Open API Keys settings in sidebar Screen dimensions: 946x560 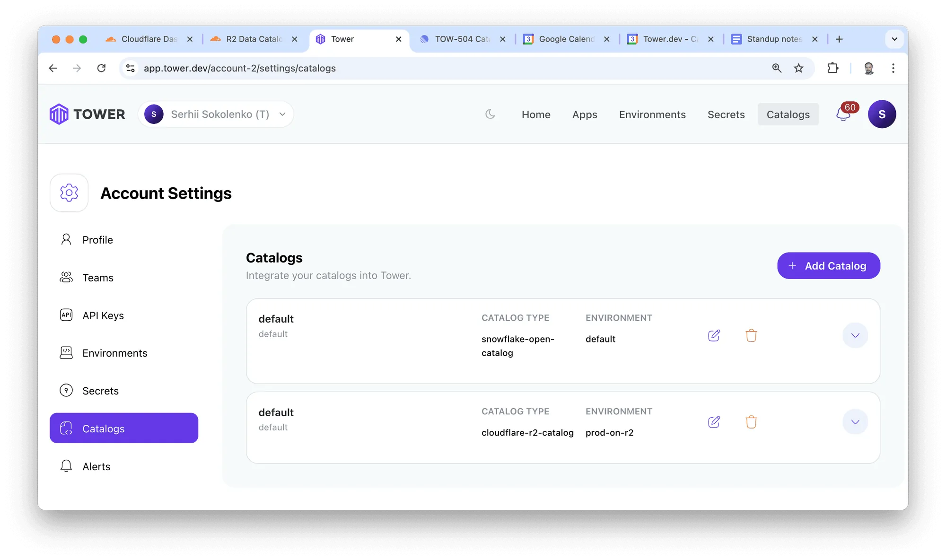(124, 315)
